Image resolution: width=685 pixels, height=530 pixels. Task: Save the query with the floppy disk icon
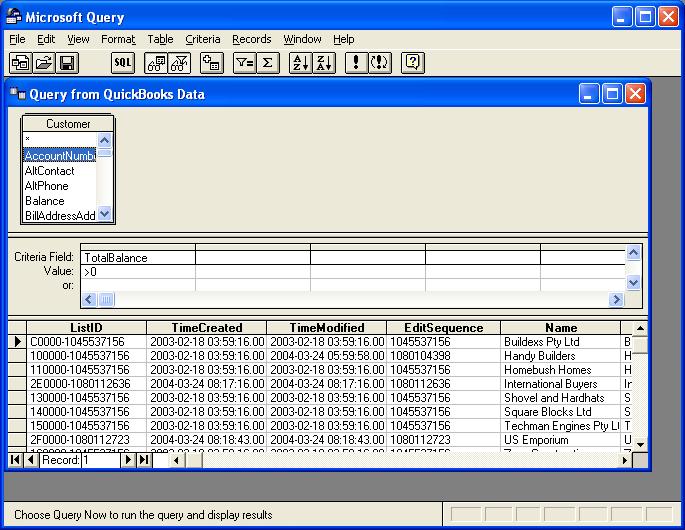[x=67, y=63]
